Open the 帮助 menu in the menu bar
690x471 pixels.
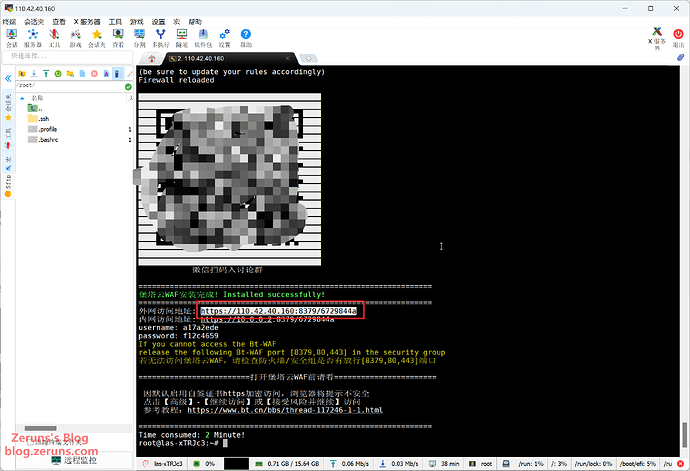point(195,22)
